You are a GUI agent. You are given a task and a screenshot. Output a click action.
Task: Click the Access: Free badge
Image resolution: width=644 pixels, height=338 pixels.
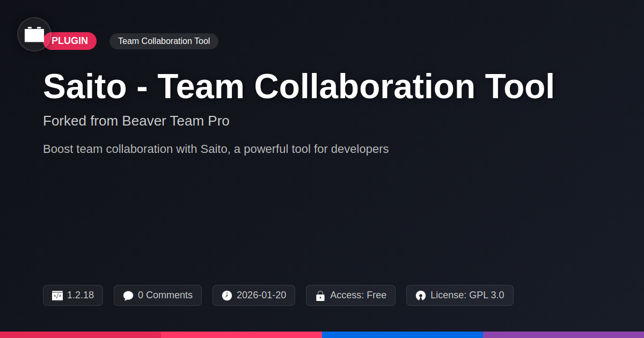(x=350, y=295)
